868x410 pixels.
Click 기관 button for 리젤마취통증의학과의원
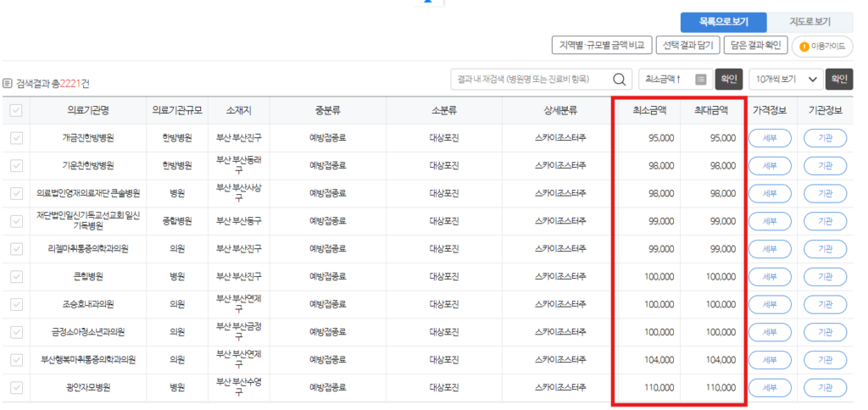(x=825, y=249)
